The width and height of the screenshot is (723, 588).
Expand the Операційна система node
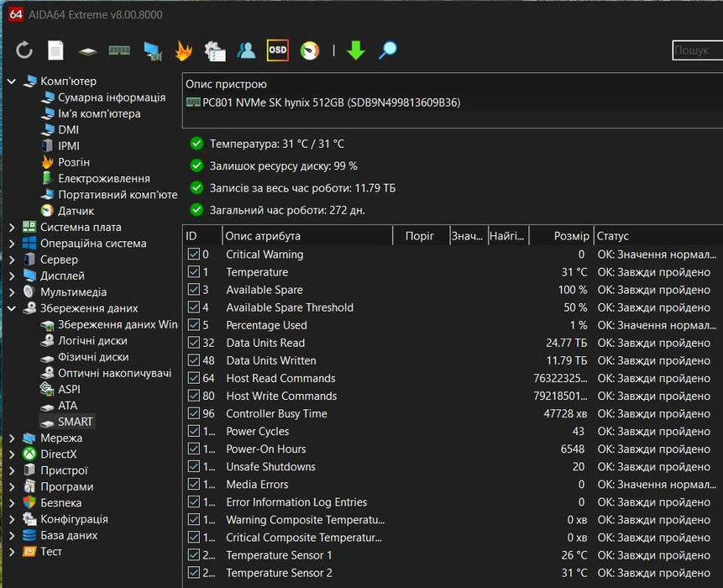tap(12, 244)
